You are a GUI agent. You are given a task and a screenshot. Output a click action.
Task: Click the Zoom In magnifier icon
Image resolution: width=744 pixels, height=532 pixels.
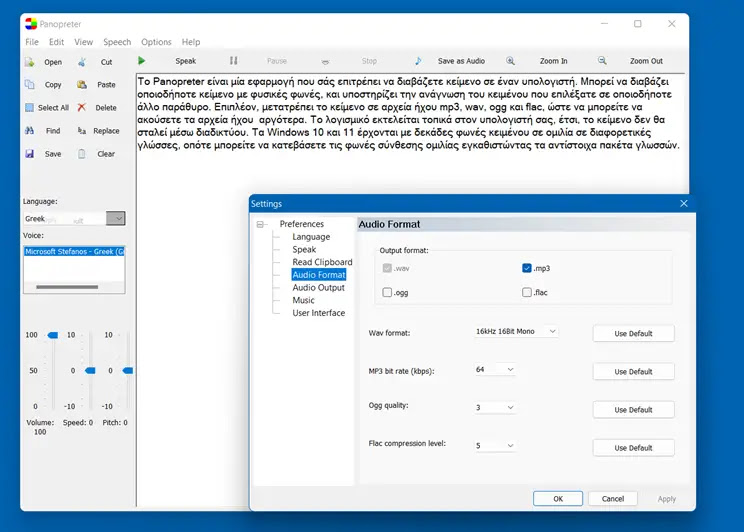click(x=510, y=60)
